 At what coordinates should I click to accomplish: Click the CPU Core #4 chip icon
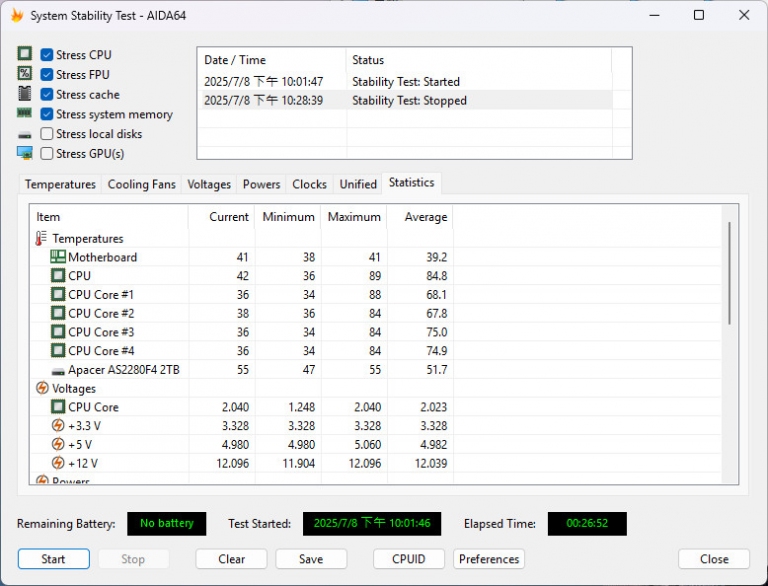tap(58, 350)
